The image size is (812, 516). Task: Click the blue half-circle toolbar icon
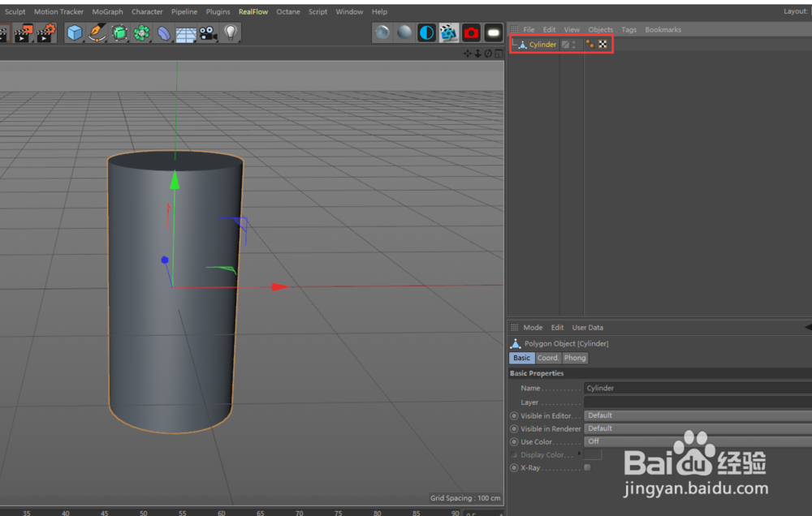[x=427, y=32]
